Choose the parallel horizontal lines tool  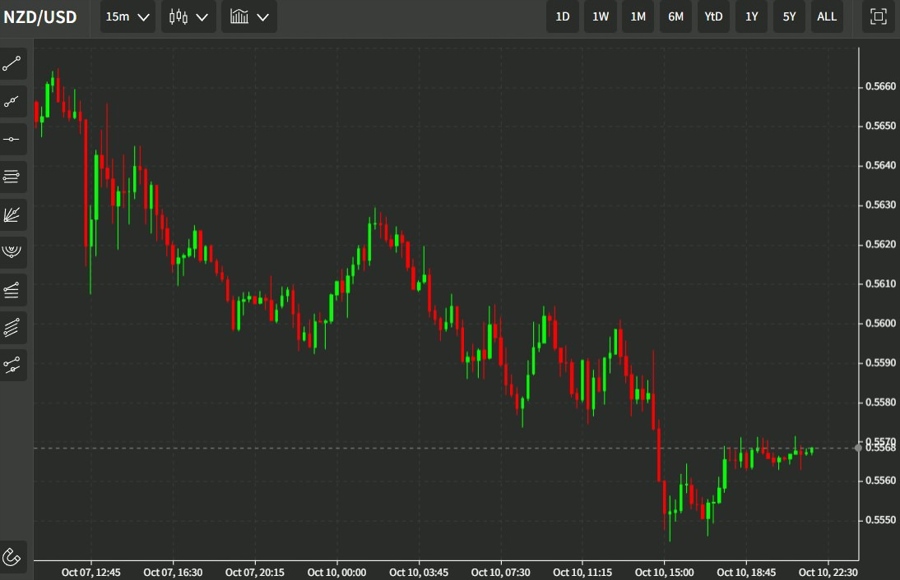[x=13, y=177]
